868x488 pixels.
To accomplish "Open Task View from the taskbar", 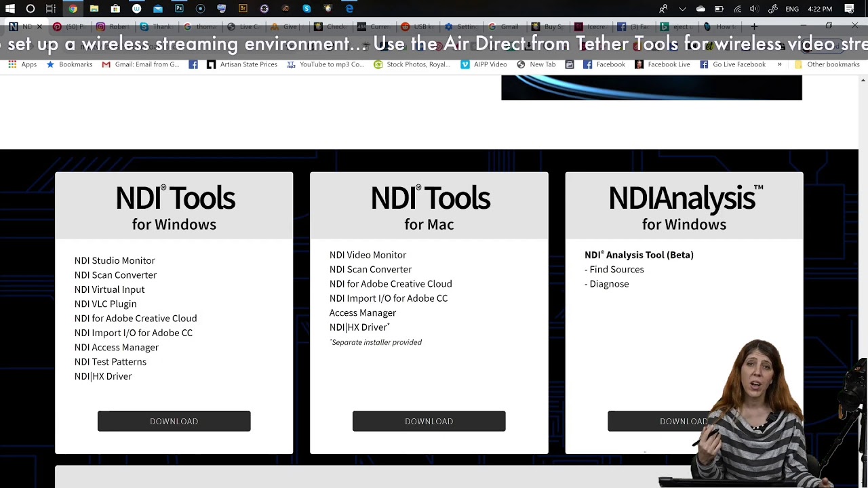I will (51, 9).
